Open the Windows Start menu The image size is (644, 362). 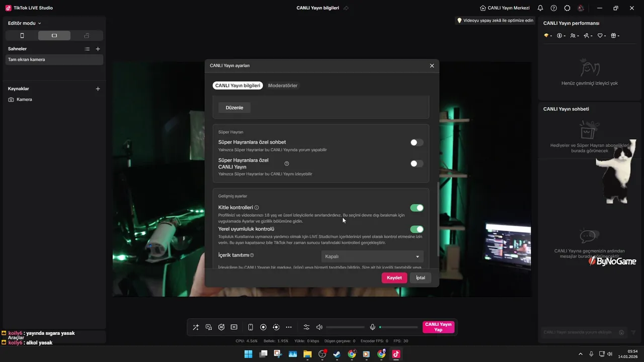pyautogui.click(x=249, y=354)
